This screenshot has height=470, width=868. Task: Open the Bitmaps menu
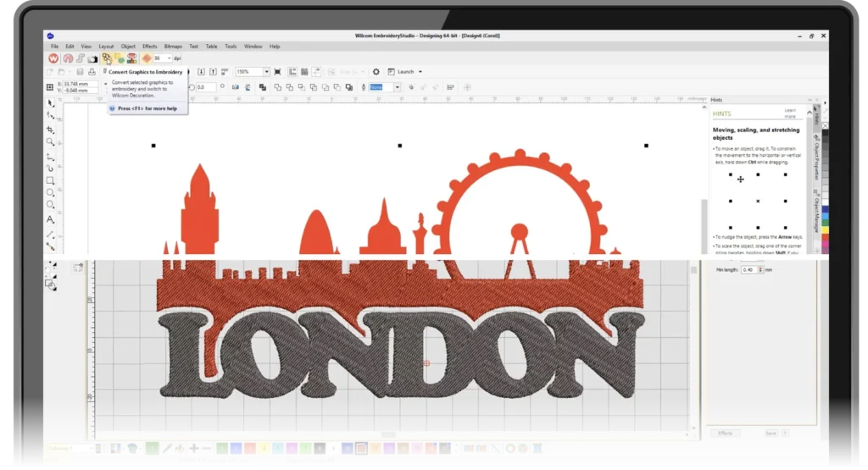pos(173,46)
